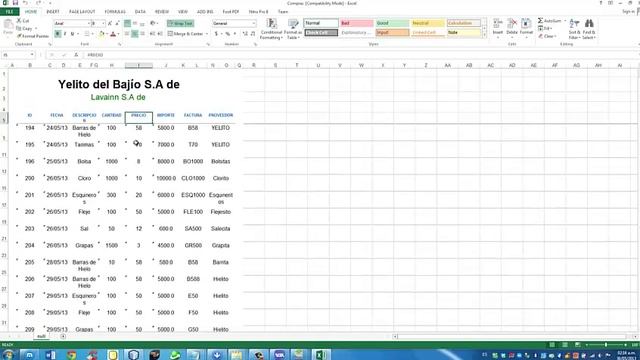The image size is (640, 360).
Task: Expand the cell styles gallery
Action: pyautogui.click(x=484, y=36)
